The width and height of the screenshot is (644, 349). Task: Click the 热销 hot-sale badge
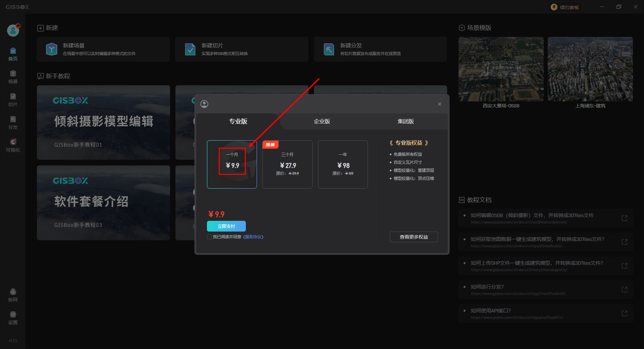click(270, 145)
